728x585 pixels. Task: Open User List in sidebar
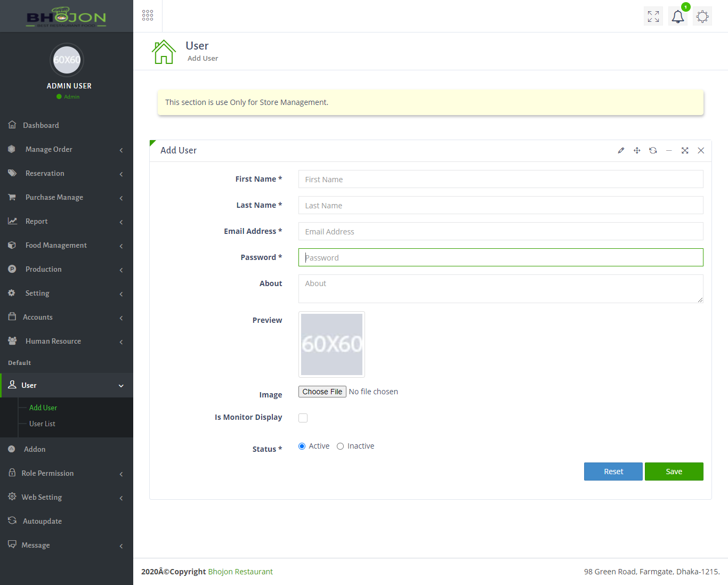click(x=42, y=424)
